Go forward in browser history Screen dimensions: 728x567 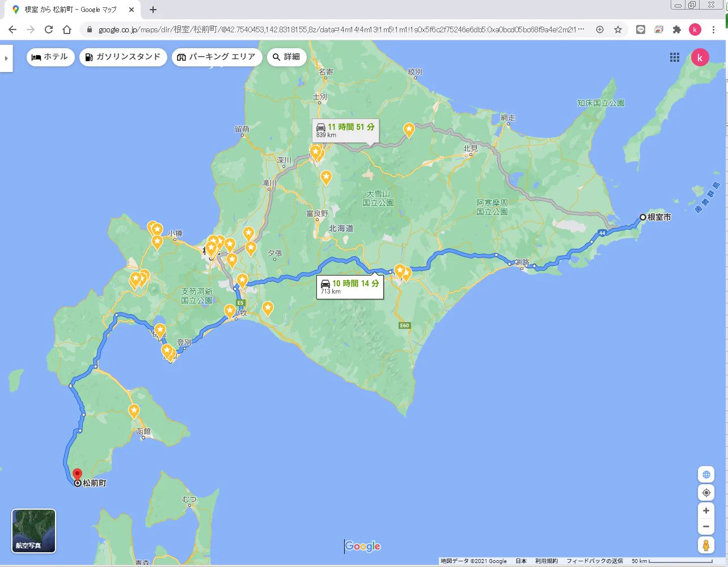pyautogui.click(x=31, y=29)
